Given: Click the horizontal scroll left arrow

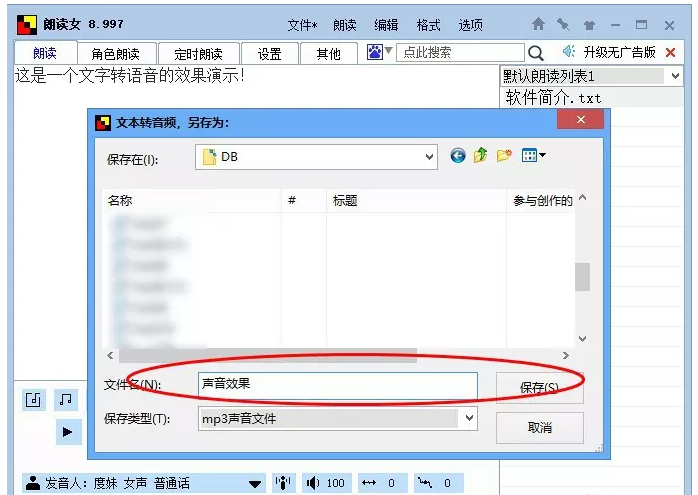Looking at the screenshot, I should tap(110, 355).
